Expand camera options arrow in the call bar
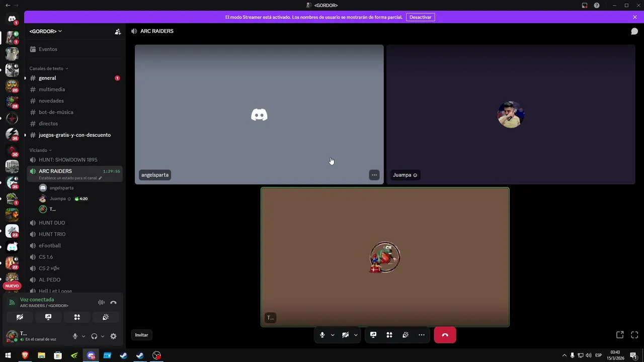Screen dimensions: 644x362 (x=356, y=335)
